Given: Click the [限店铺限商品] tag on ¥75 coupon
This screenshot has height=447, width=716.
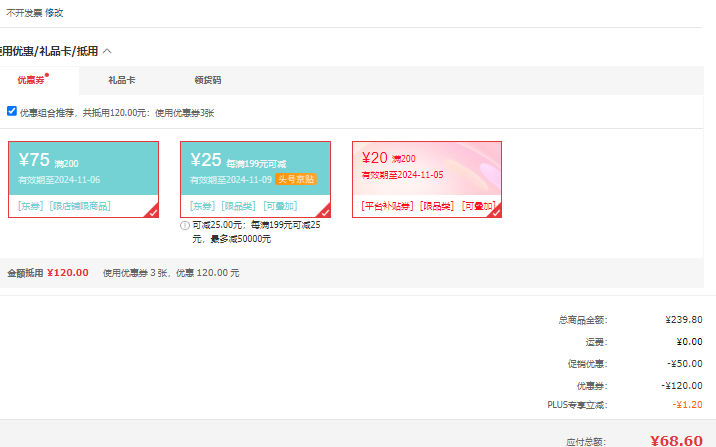Looking at the screenshot, I should (80, 206).
